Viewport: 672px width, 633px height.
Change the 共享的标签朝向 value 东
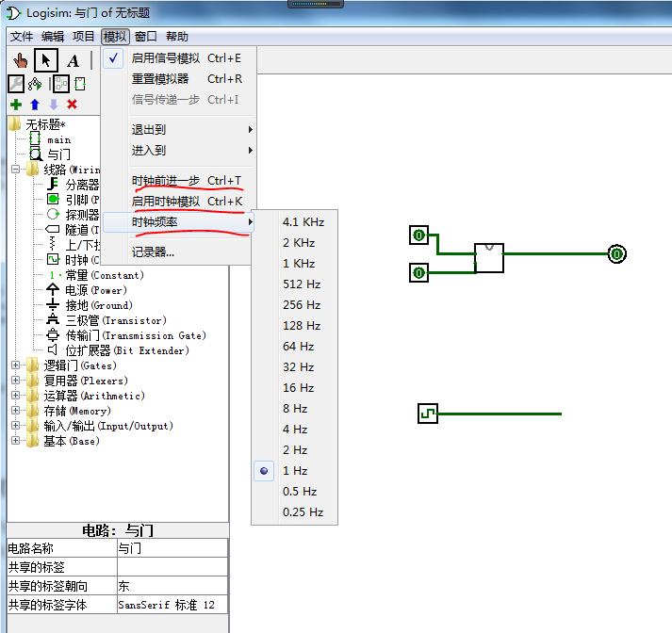point(172,586)
